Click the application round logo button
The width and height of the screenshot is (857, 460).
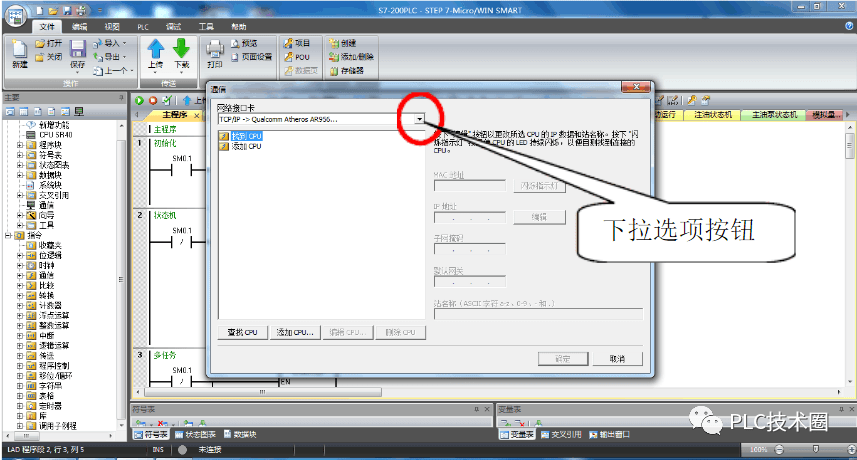tap(15, 15)
